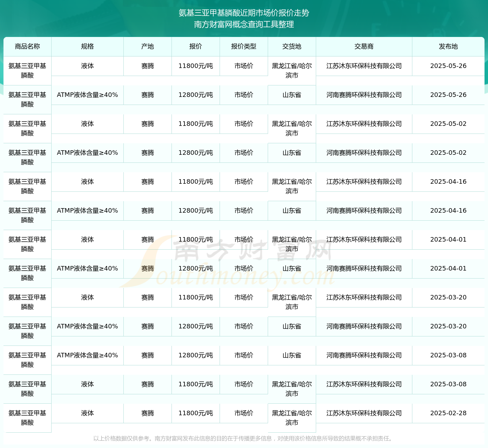
Task: Click 2025-04-16 in the 江苏沐东 row
Action: point(448,182)
